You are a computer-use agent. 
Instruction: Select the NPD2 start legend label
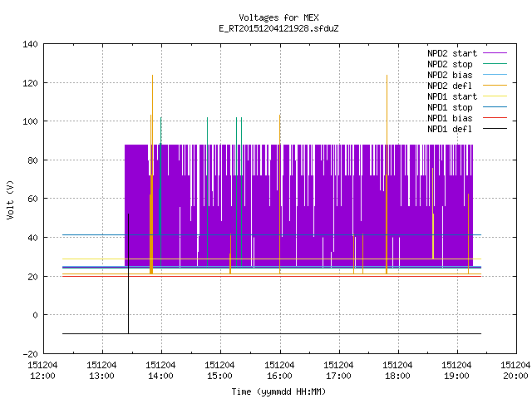(452, 53)
